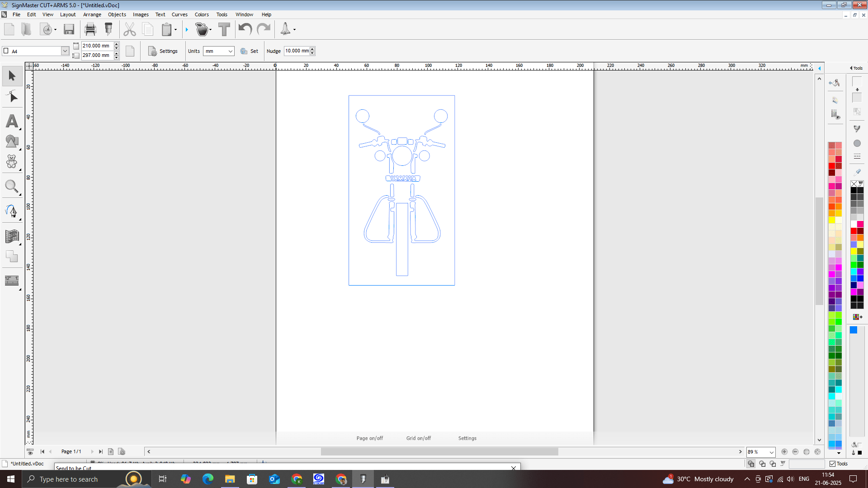The height and width of the screenshot is (488, 868).
Task: Click the Cut scissors icon
Action: pos(129,29)
